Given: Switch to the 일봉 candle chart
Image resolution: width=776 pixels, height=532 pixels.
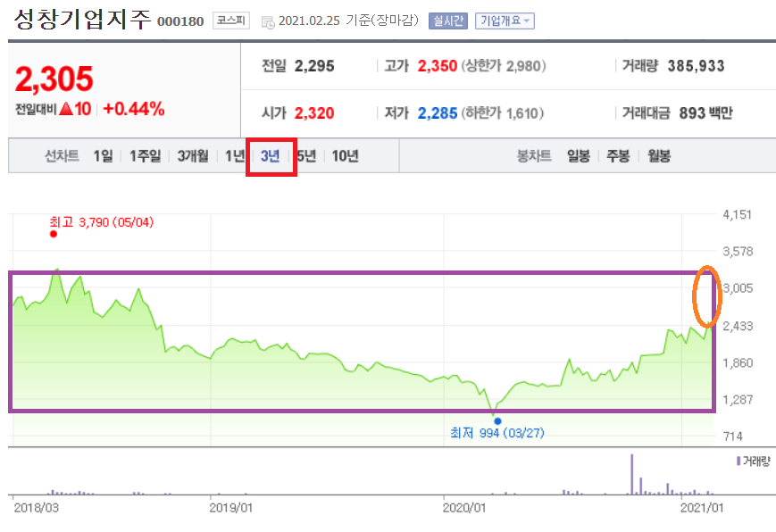Looking at the screenshot, I should coord(579,156).
